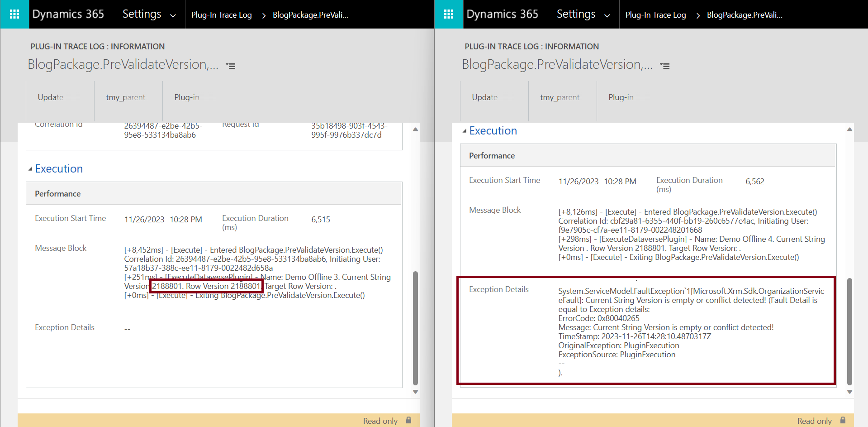This screenshot has height=427, width=868.
Task: Click Read only label in left window
Action: pos(380,421)
